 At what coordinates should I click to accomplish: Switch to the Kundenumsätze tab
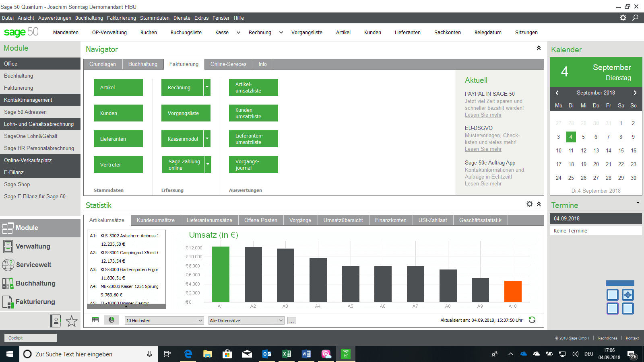155,220
